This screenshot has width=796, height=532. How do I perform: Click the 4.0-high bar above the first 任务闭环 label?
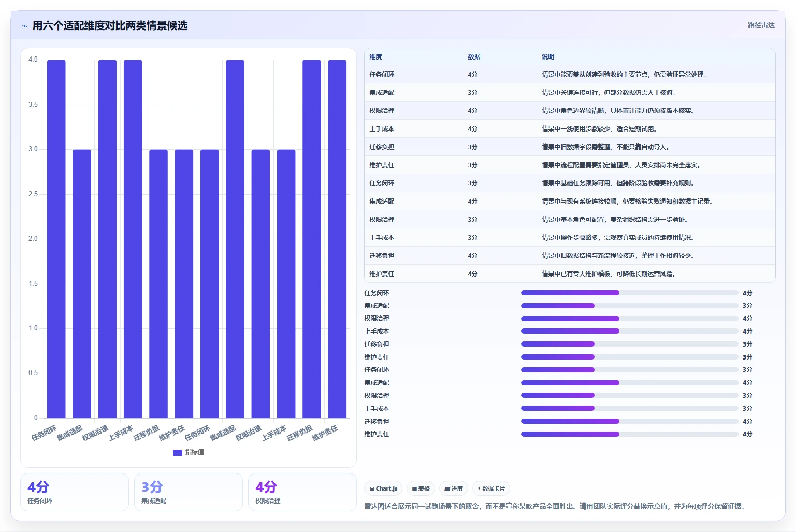[x=56, y=239]
